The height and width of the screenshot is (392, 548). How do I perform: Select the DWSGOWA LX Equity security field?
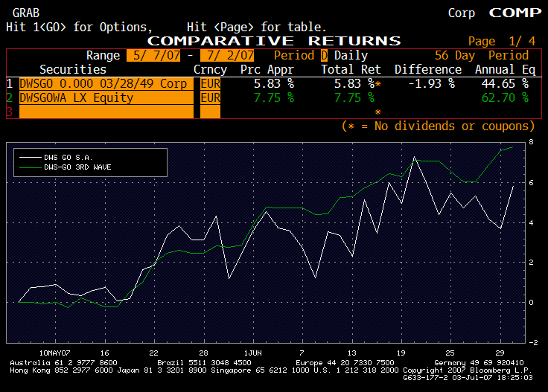pyautogui.click(x=106, y=97)
